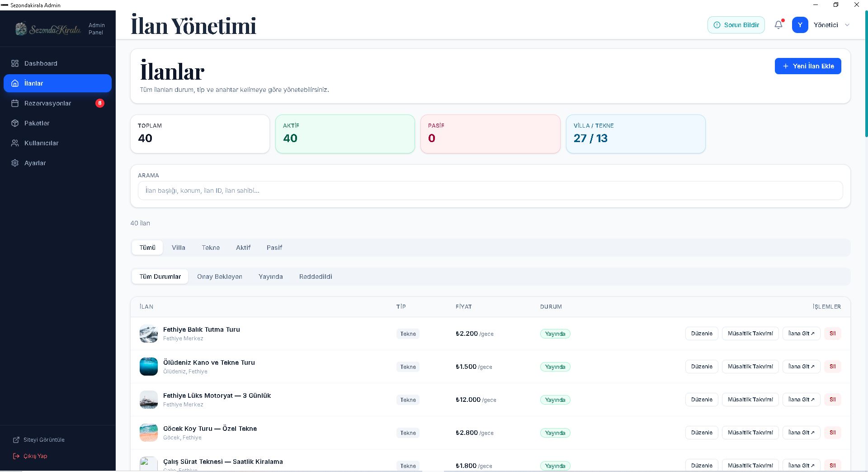868x472 pixels.
Task: Click the blue Y user avatar
Action: pos(800,25)
